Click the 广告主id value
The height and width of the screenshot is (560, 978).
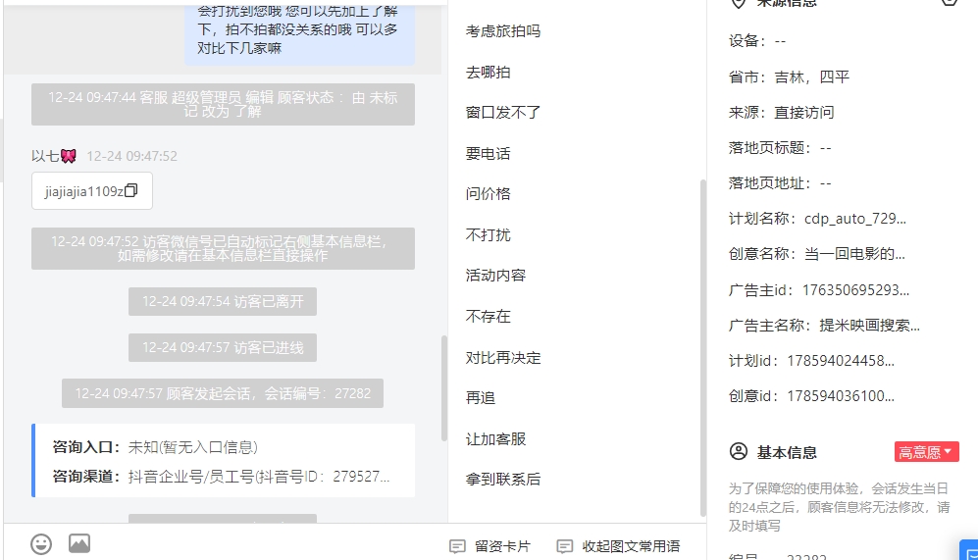click(x=855, y=290)
